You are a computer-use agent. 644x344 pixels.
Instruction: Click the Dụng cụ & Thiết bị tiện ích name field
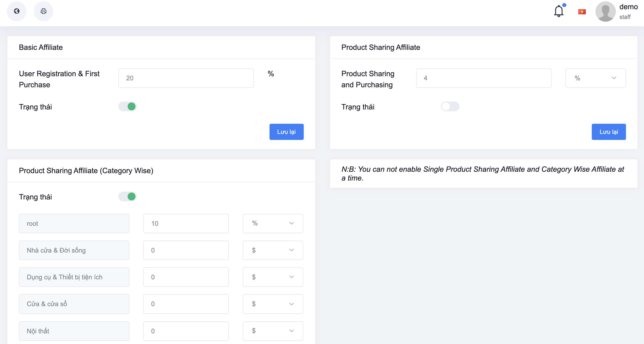[74, 277]
